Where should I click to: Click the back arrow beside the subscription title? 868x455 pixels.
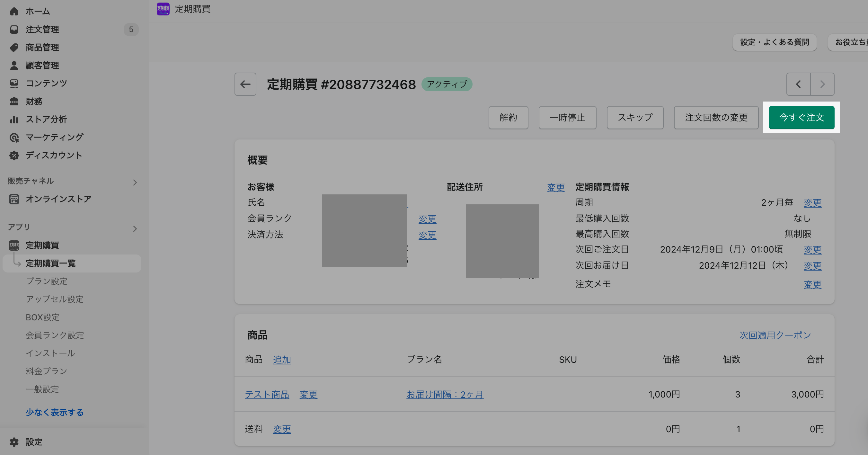(x=245, y=84)
